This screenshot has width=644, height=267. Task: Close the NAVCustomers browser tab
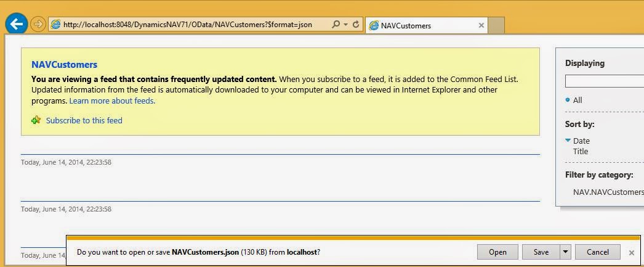point(481,25)
